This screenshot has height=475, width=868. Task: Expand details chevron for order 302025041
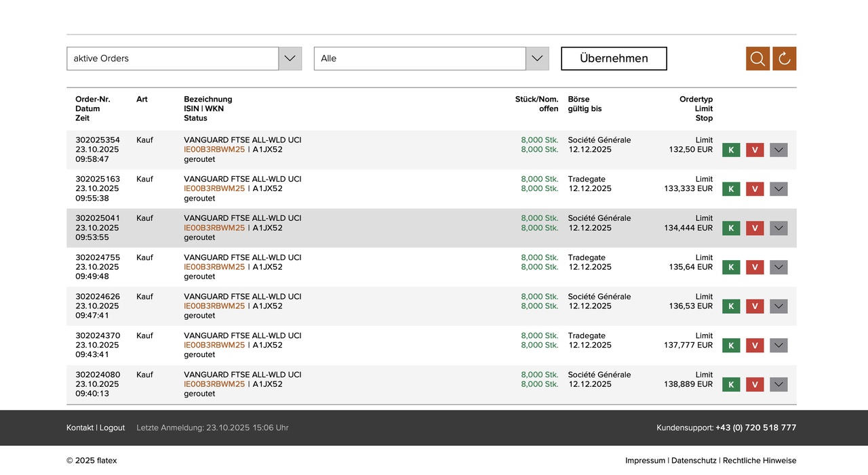(778, 228)
